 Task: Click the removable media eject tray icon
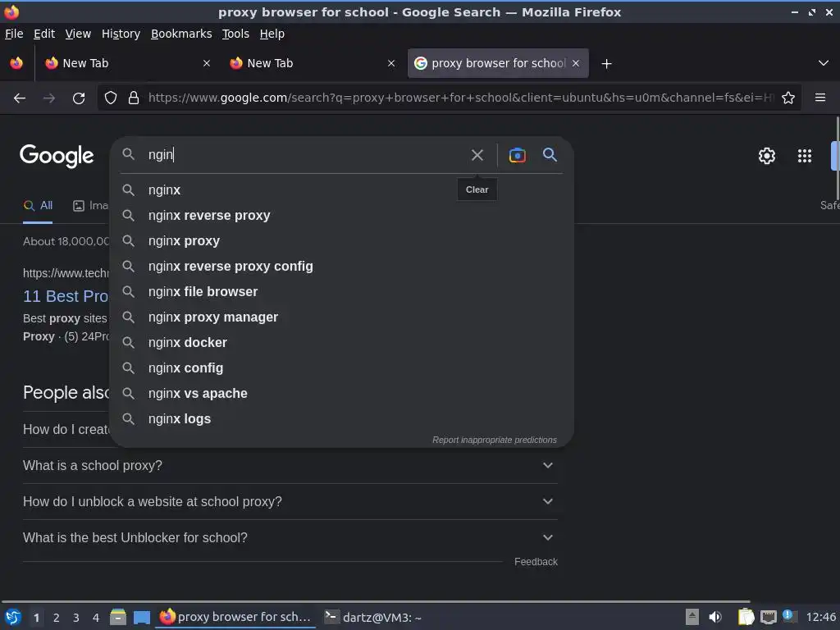click(x=692, y=617)
